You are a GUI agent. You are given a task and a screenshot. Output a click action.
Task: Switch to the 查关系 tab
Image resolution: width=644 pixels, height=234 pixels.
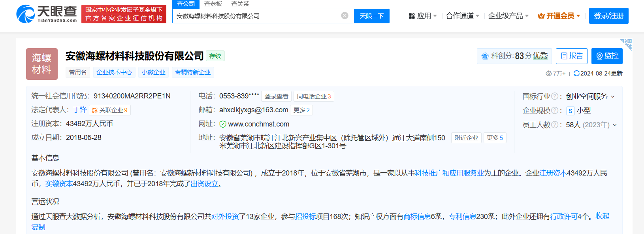240,4
